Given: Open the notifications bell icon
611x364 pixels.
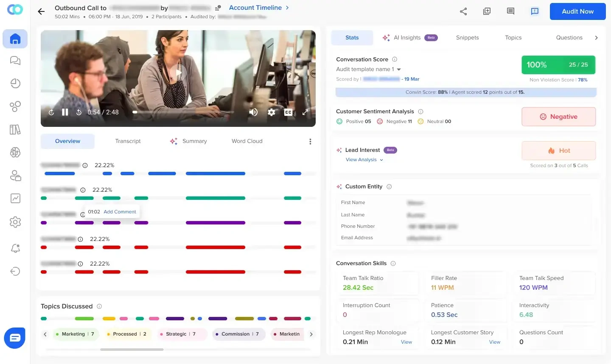Looking at the screenshot, I should [15, 248].
